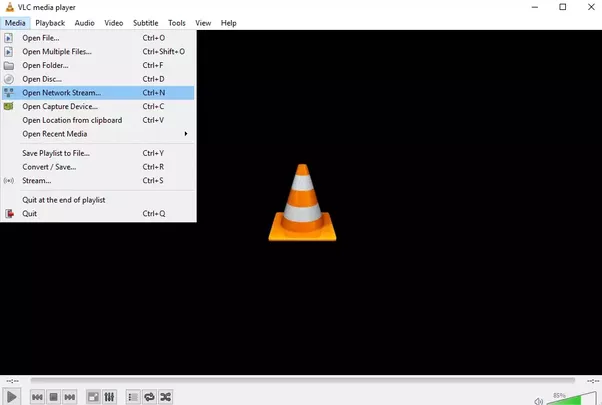This screenshot has width=602, height=405.
Task: Click Open Recent Media arrow
Action: [x=186, y=134]
